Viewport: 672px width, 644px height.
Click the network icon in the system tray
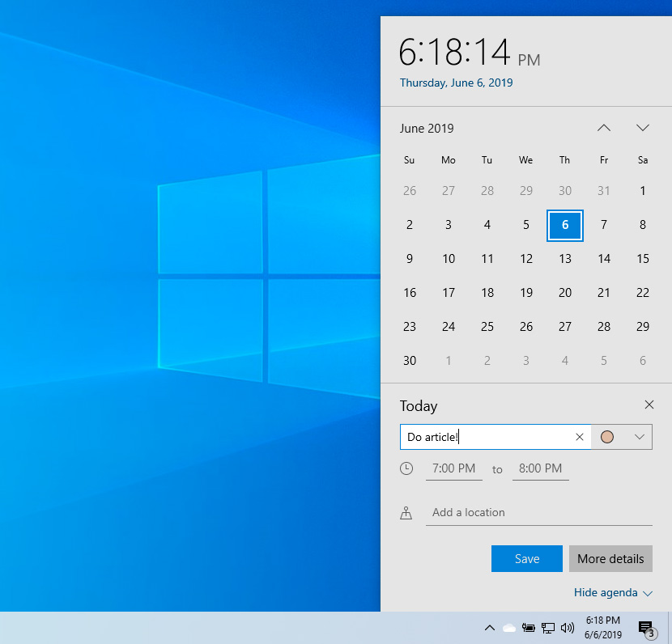tap(548, 627)
